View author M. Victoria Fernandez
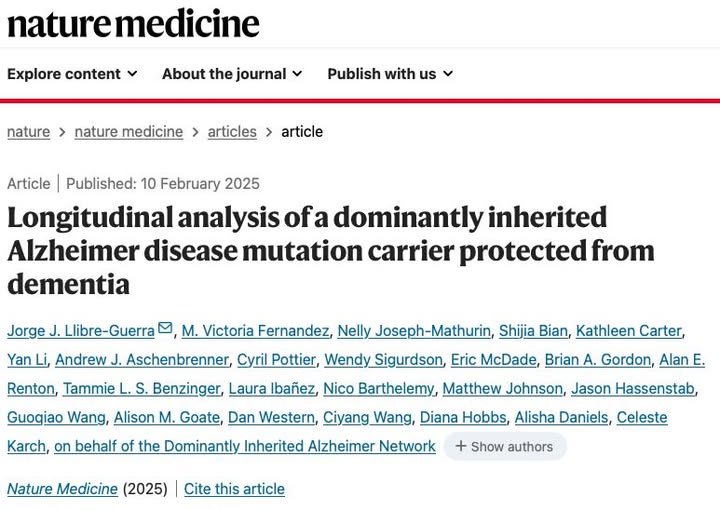 (x=254, y=331)
